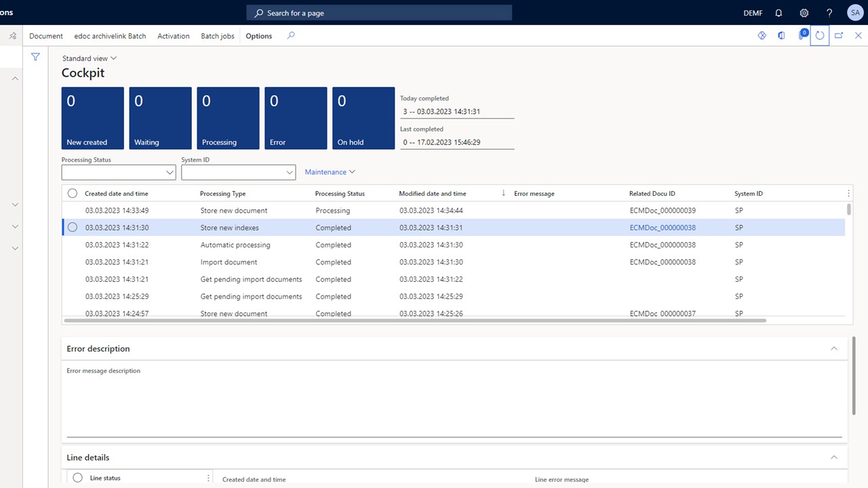Click the page vertical scrollbar
This screenshot has height=488, width=868.
[x=854, y=375]
